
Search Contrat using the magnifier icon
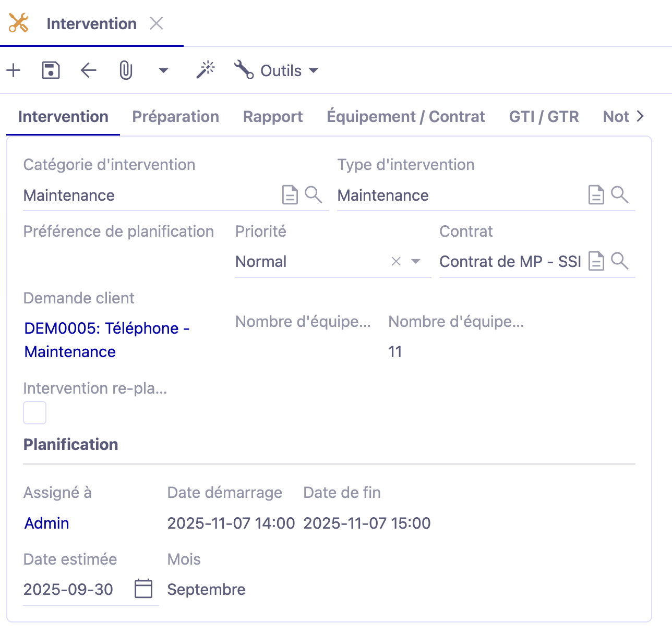pos(619,261)
